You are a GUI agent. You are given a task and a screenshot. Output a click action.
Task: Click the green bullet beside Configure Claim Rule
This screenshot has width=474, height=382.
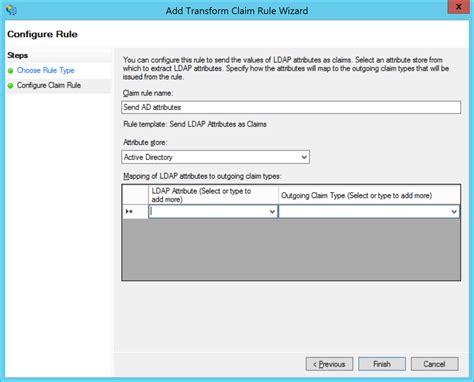(10, 86)
